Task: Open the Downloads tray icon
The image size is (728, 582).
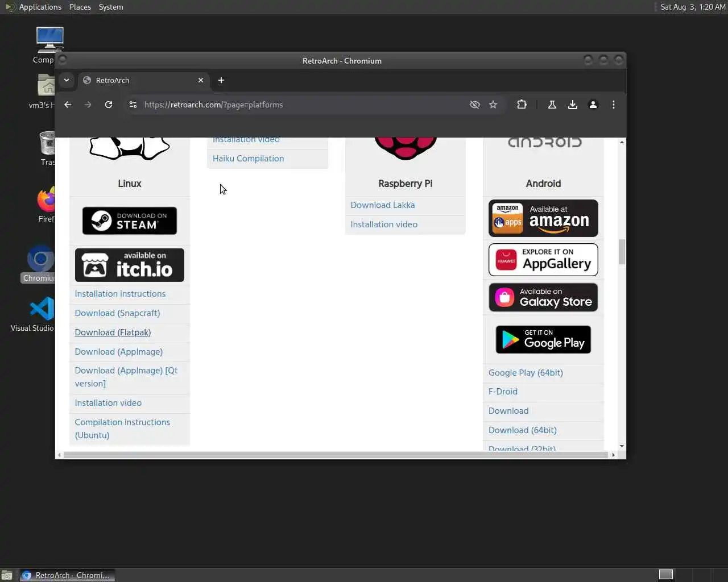Action: 573,105
